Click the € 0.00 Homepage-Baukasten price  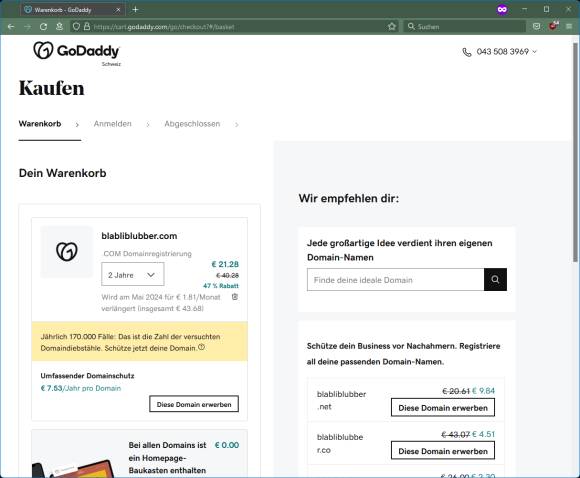click(227, 445)
